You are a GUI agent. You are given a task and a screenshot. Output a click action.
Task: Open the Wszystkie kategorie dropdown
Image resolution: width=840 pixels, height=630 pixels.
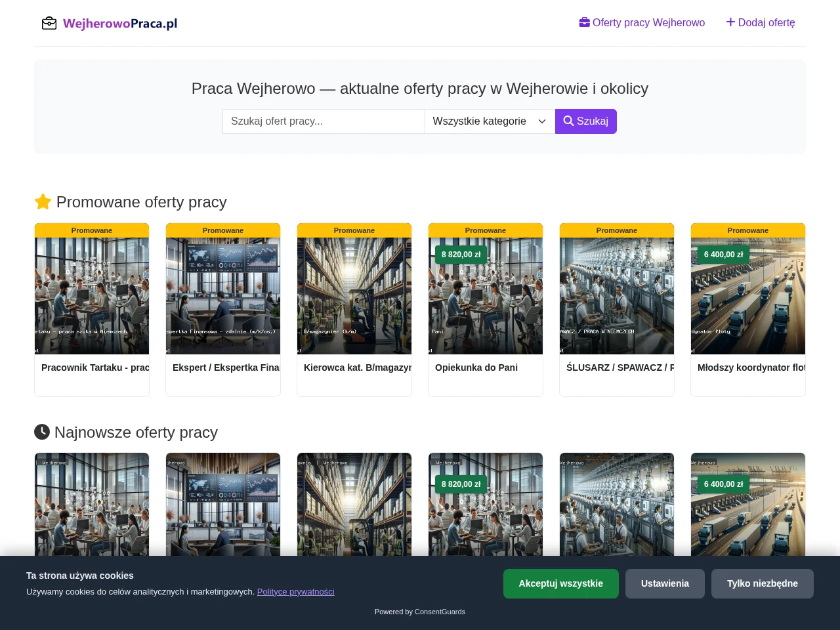tap(490, 121)
